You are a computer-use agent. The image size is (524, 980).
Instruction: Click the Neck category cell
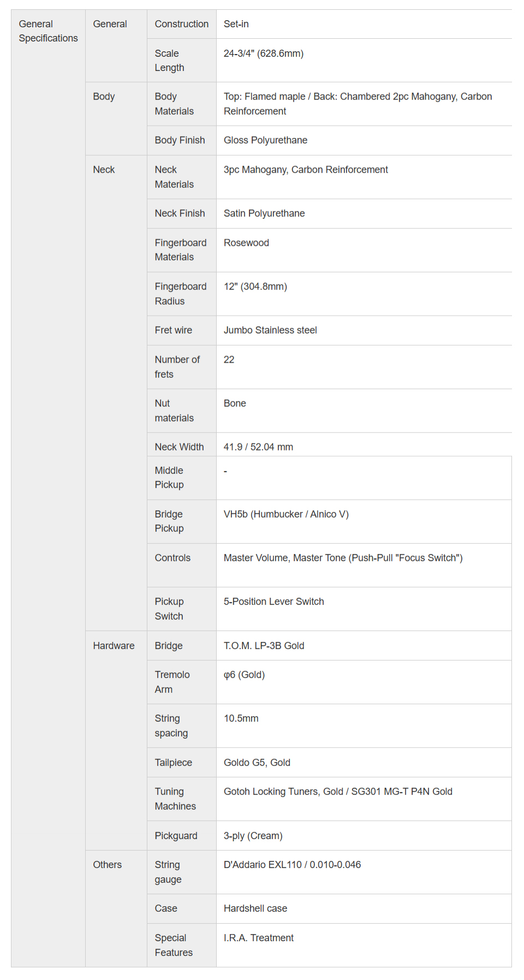(104, 170)
